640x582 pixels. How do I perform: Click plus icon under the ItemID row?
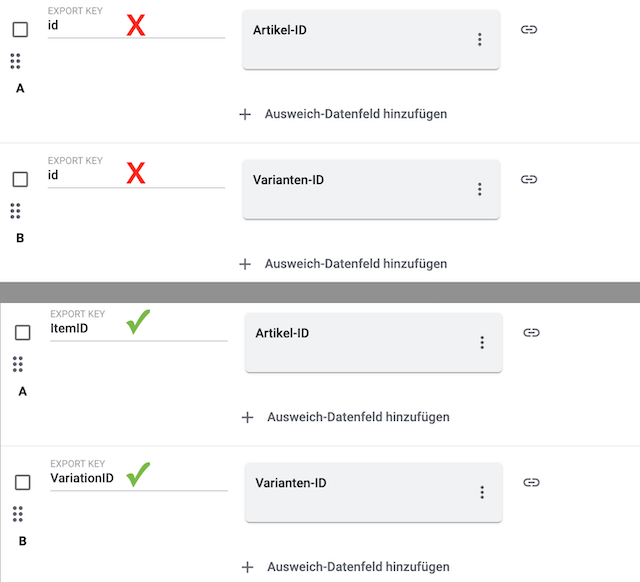tap(248, 417)
